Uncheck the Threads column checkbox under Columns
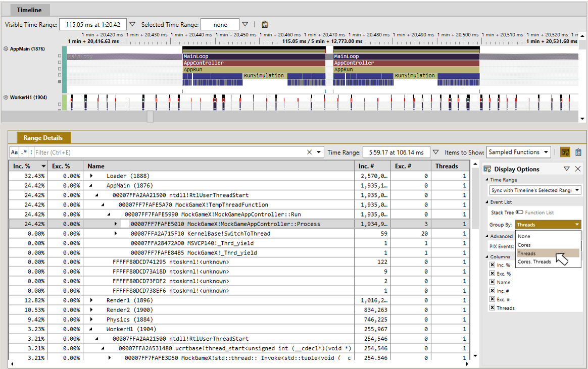The image size is (588, 369). tap(493, 308)
